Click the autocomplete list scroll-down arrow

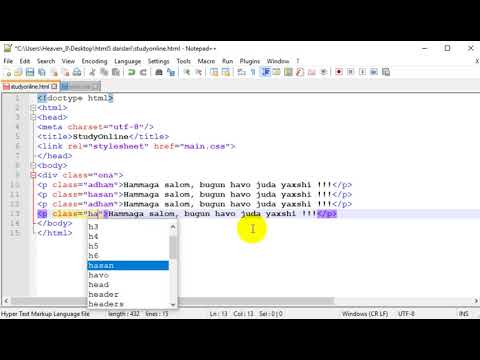point(173,304)
